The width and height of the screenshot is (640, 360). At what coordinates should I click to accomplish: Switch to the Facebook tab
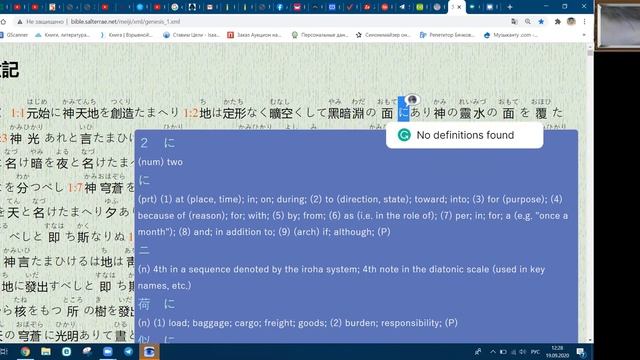tap(280, 7)
